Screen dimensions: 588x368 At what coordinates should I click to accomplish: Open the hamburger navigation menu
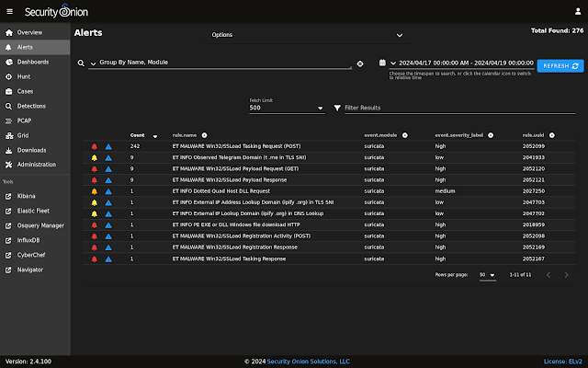(x=10, y=12)
